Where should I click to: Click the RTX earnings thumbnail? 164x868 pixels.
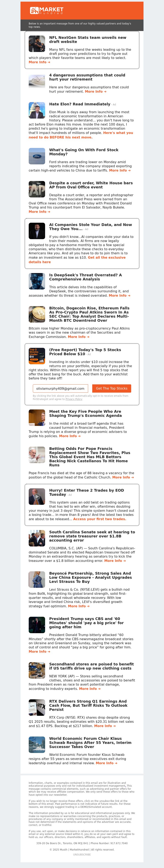click(x=37, y=707)
